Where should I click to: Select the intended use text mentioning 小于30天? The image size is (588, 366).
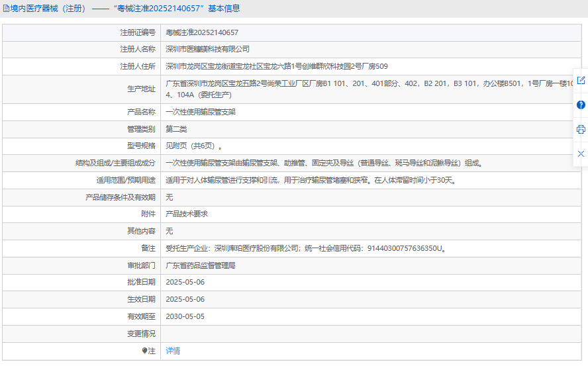312,181
